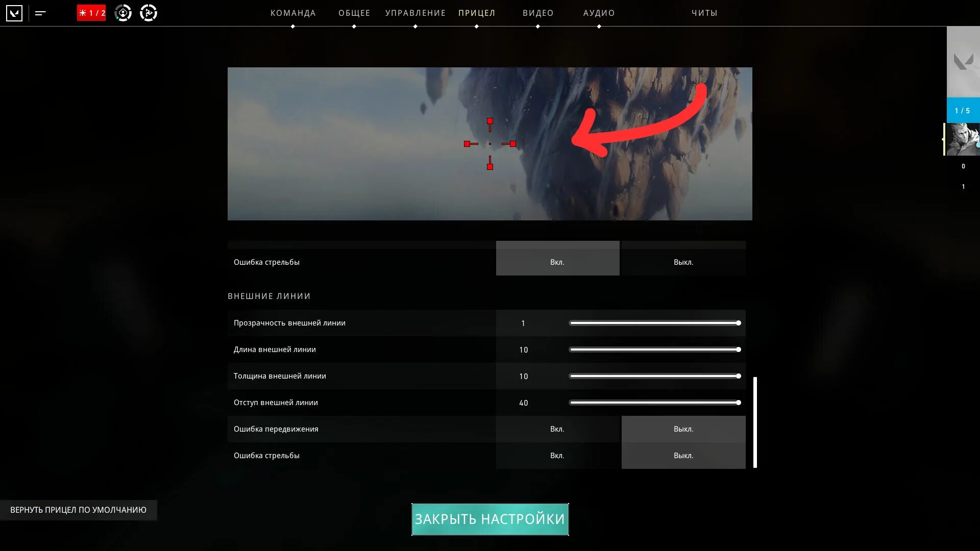Click the ВИДЕО settings tab
The height and width of the screenshot is (551, 980).
(x=538, y=13)
